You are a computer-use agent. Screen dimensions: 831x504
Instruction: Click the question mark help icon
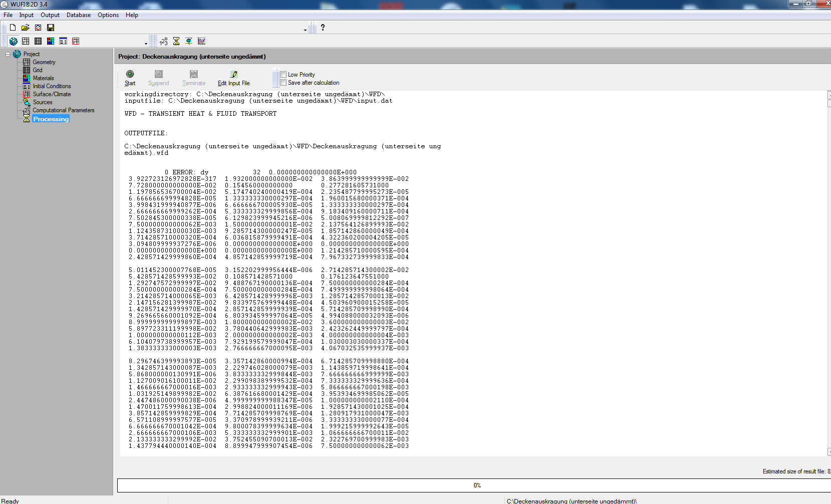pos(323,28)
